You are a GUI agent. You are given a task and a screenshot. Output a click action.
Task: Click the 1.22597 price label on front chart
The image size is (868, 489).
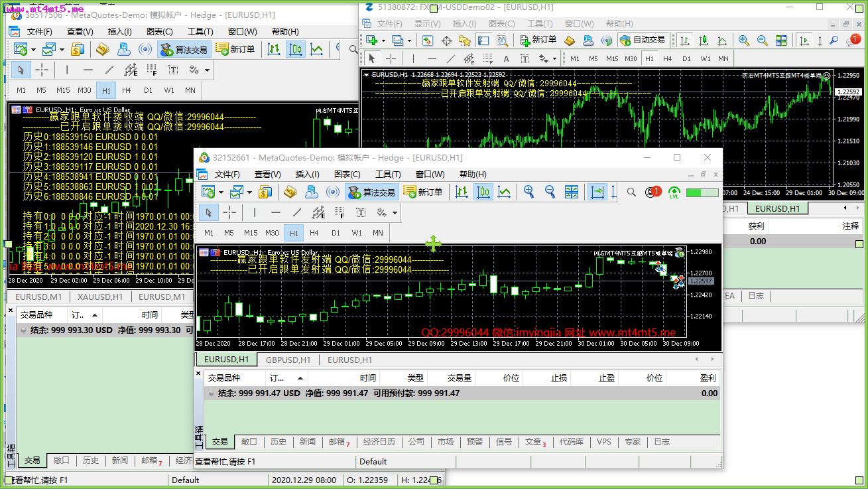(x=701, y=281)
